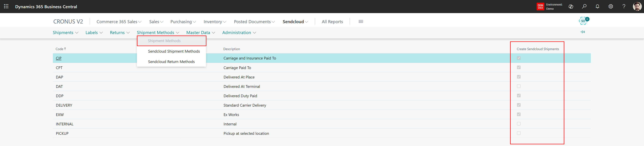Toggle Create Sendcloud Shipments for DAP
The width and height of the screenshot is (644, 146).
pos(519,77)
